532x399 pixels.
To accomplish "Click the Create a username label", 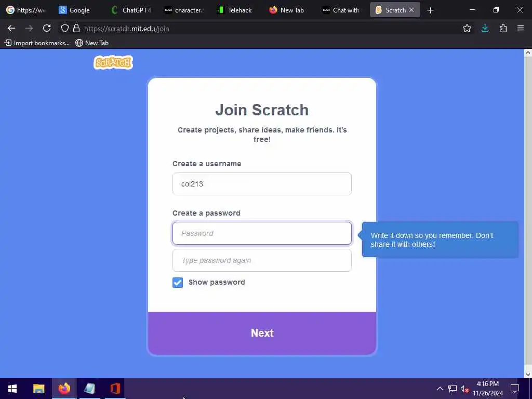I will point(207,164).
